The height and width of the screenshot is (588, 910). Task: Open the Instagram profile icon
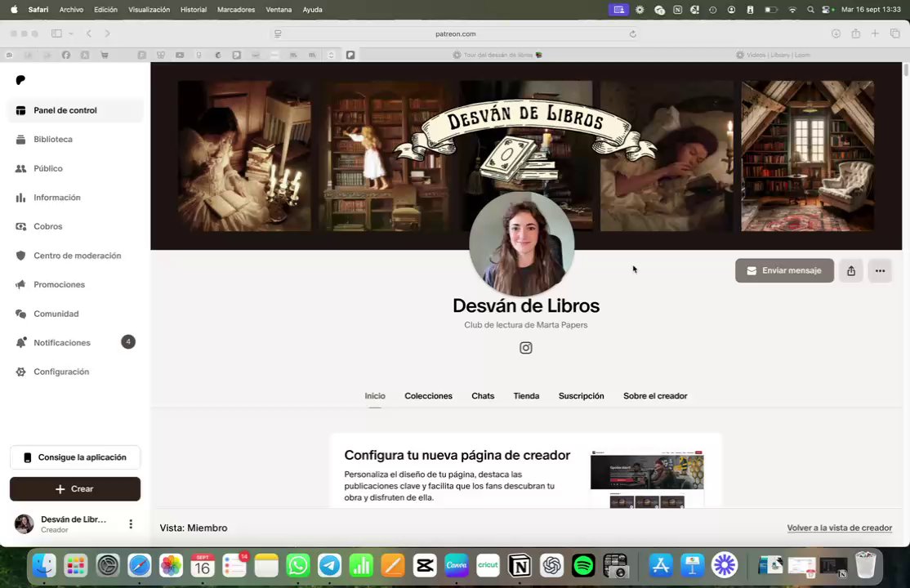[x=526, y=348]
